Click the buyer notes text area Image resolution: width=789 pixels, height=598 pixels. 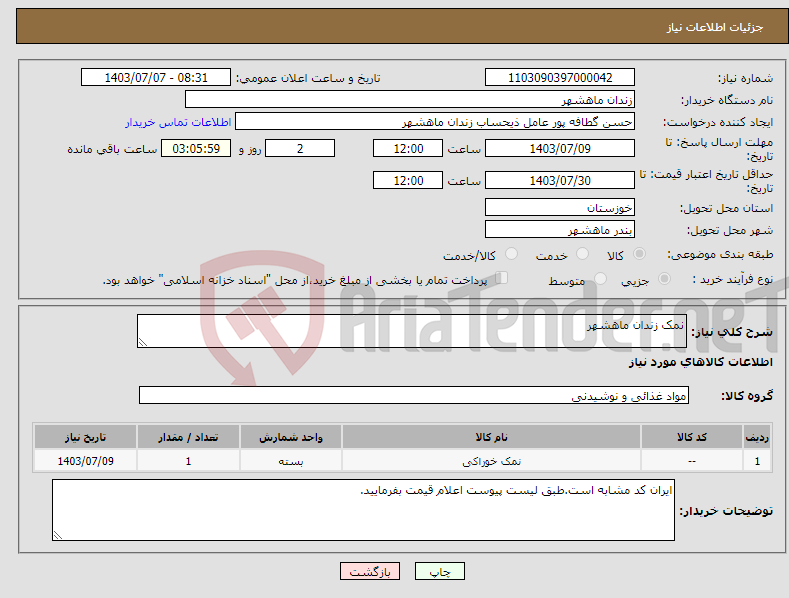pos(363,510)
